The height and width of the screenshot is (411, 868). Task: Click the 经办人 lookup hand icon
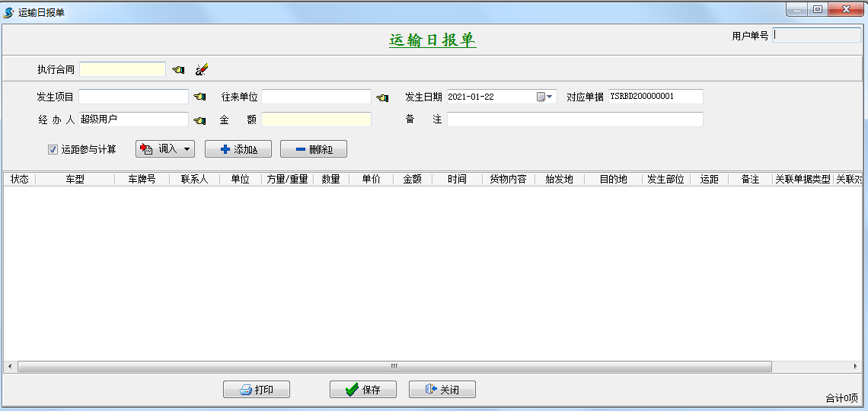pyautogui.click(x=199, y=120)
